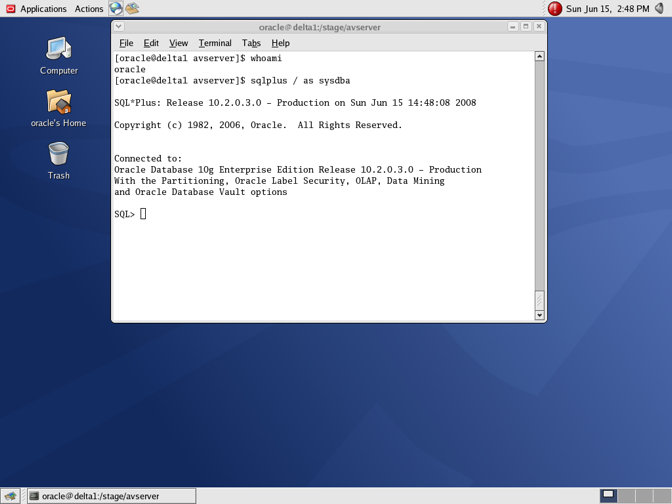Open the Applications menu

click(x=43, y=9)
